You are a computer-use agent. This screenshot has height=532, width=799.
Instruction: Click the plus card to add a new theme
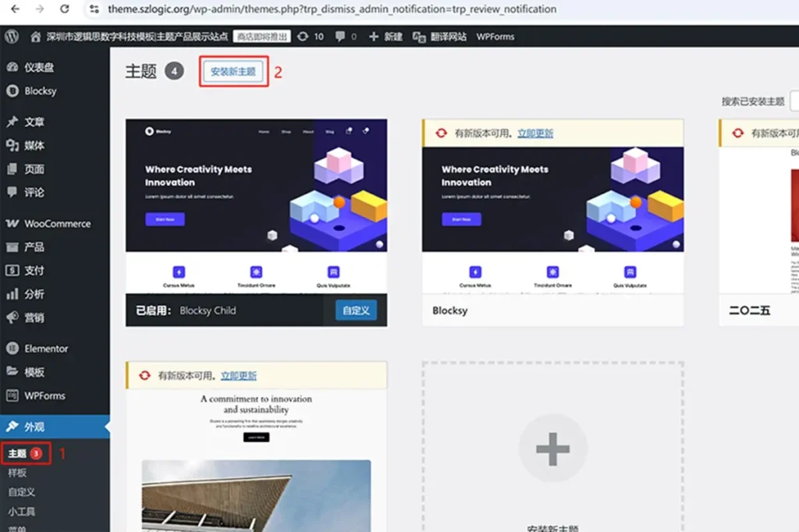click(x=553, y=449)
